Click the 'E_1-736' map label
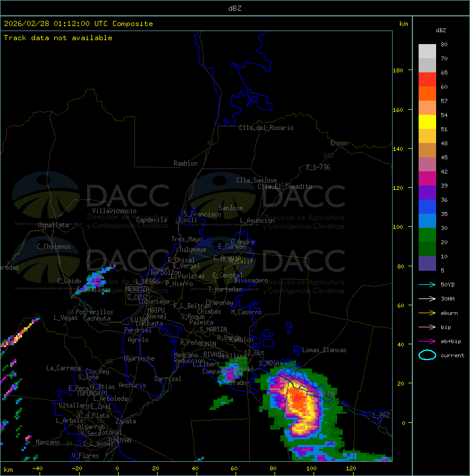Image resolution: width=470 pixels, height=476 pixels. (318, 167)
